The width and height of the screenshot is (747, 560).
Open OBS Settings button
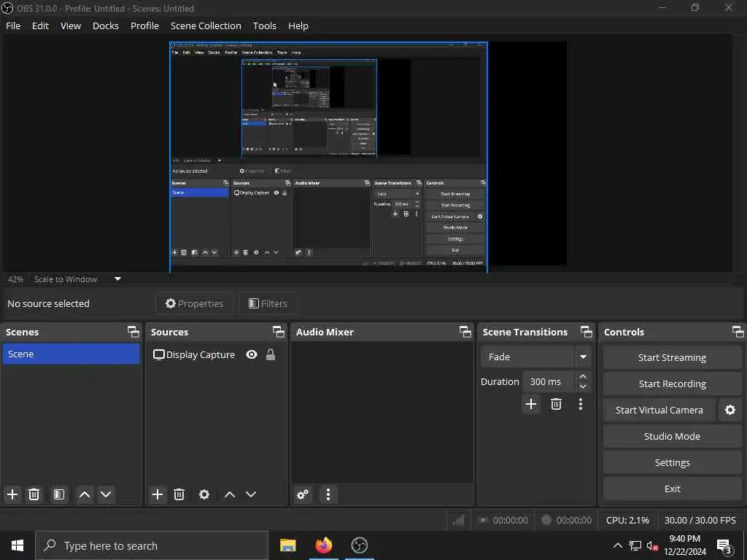coord(672,462)
